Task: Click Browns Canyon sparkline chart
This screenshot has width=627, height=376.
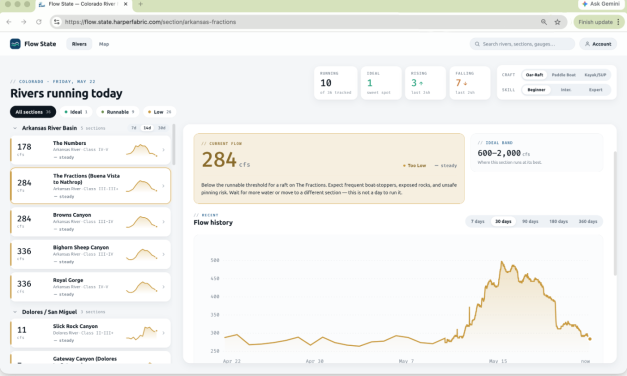Action: [x=142, y=222]
